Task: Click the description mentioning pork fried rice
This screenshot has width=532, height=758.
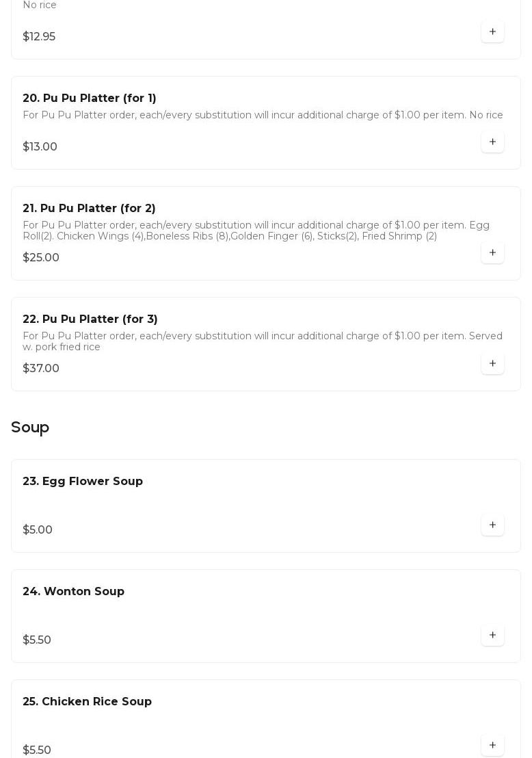Action: [262, 341]
